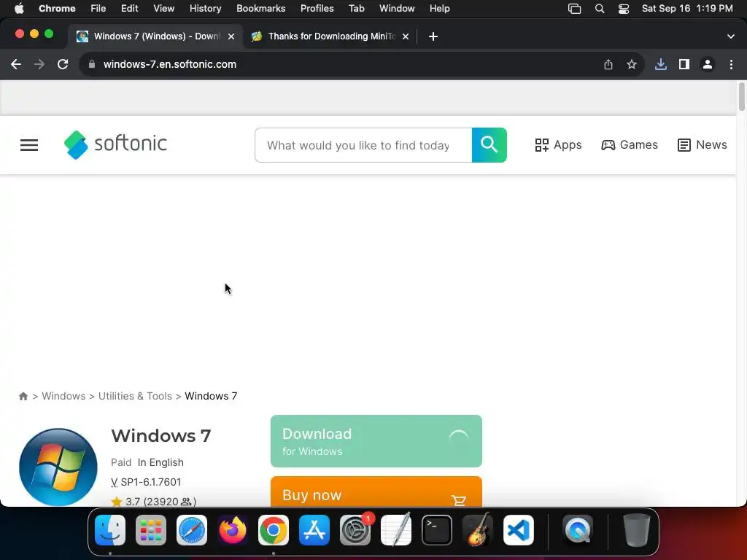This screenshot has height=560, width=747.
Task: Click the 3.7 star rating text
Action: (x=153, y=502)
